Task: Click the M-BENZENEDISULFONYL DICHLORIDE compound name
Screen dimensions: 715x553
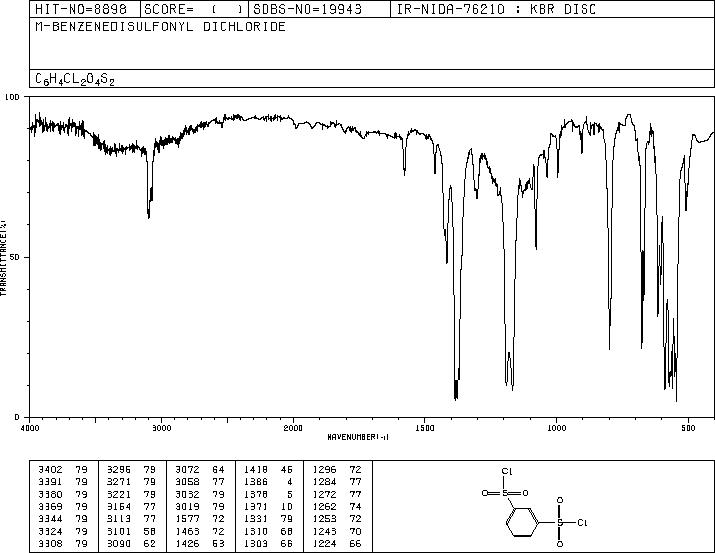Action: coord(161,26)
